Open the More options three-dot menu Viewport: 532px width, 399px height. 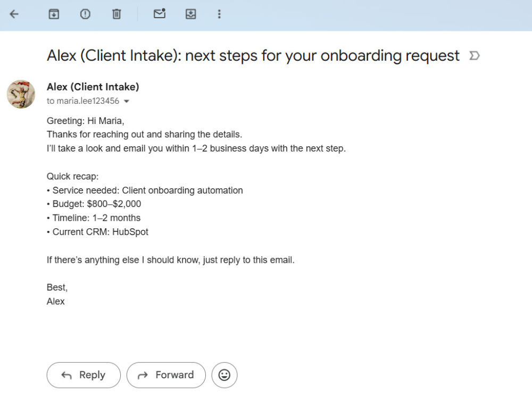(219, 14)
